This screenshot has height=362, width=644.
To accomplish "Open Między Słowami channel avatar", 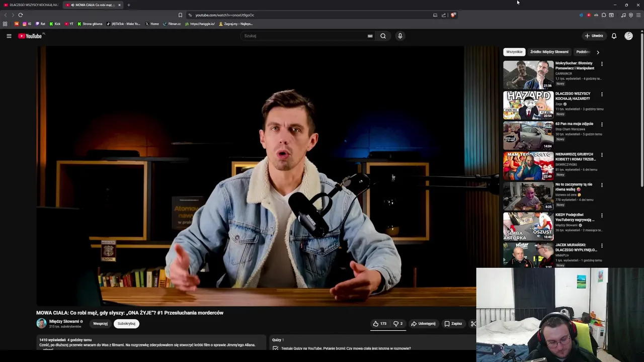I will point(41,323).
